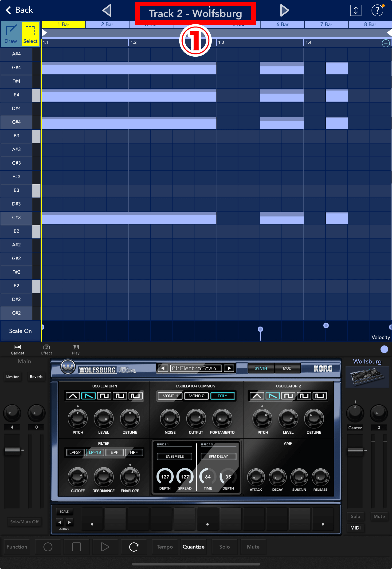This screenshot has width=392, height=569.
Task: Click the filter CUTOFF knob
Action: pyautogui.click(x=78, y=477)
